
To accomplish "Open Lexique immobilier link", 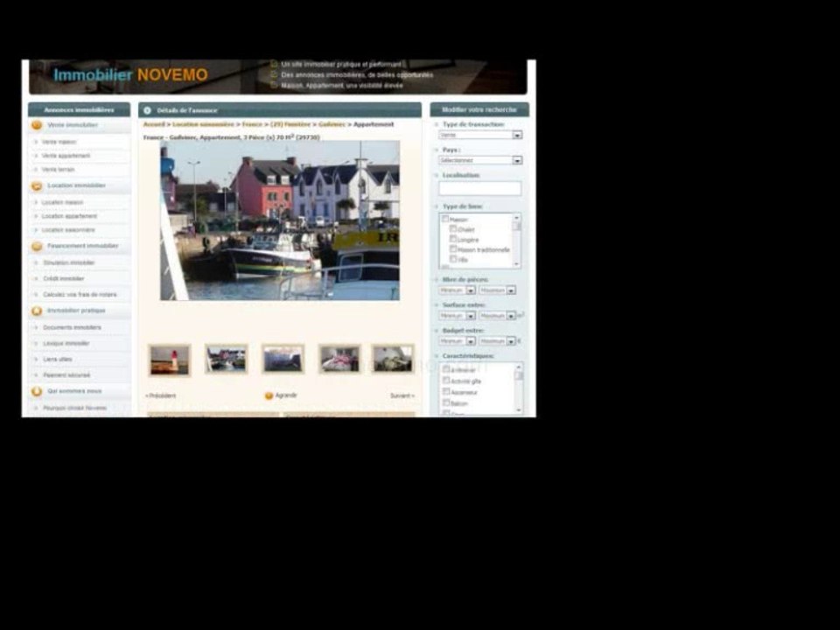I will click(66, 344).
